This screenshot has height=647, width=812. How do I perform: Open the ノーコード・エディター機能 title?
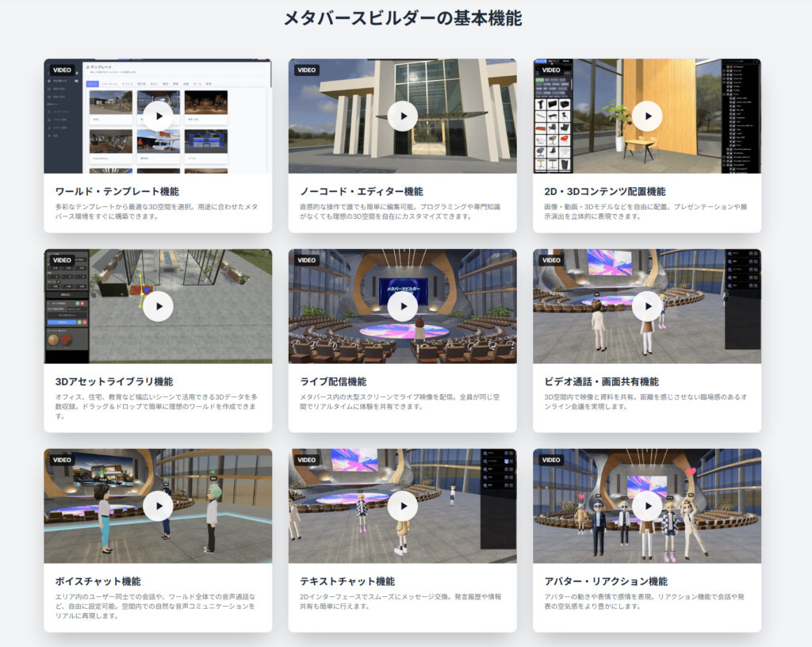(361, 191)
